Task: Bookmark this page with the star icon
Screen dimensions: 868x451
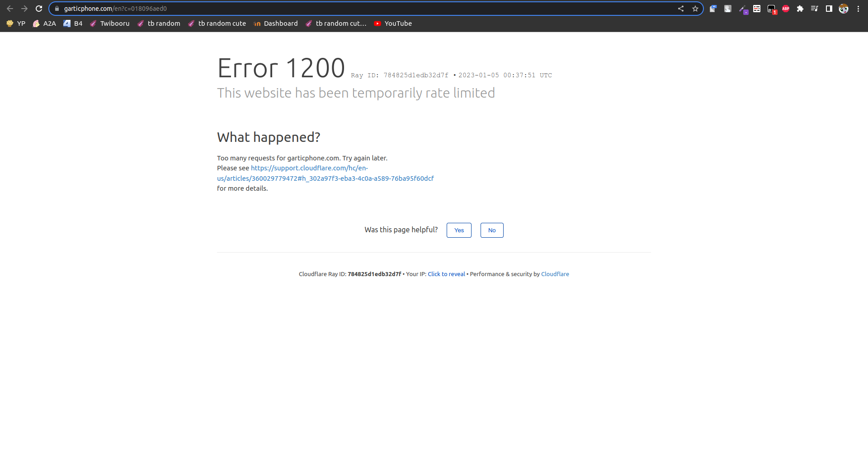Action: click(695, 9)
